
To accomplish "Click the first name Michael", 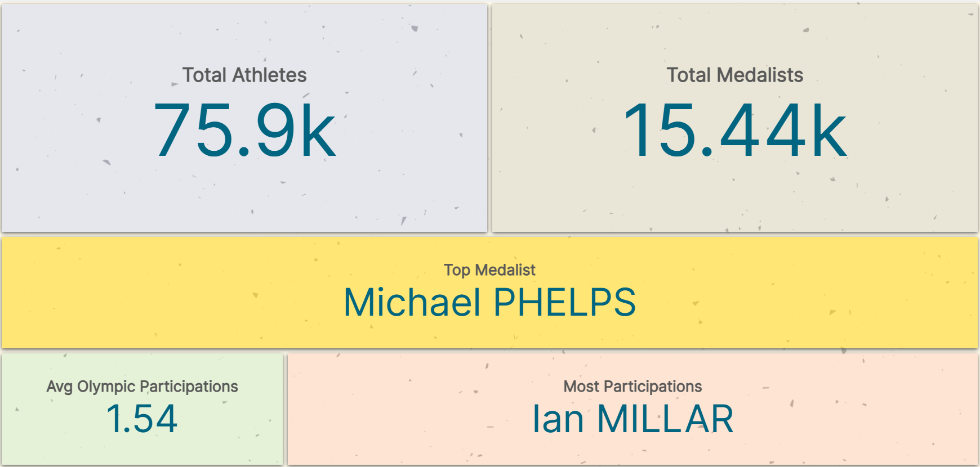I will click(412, 302).
